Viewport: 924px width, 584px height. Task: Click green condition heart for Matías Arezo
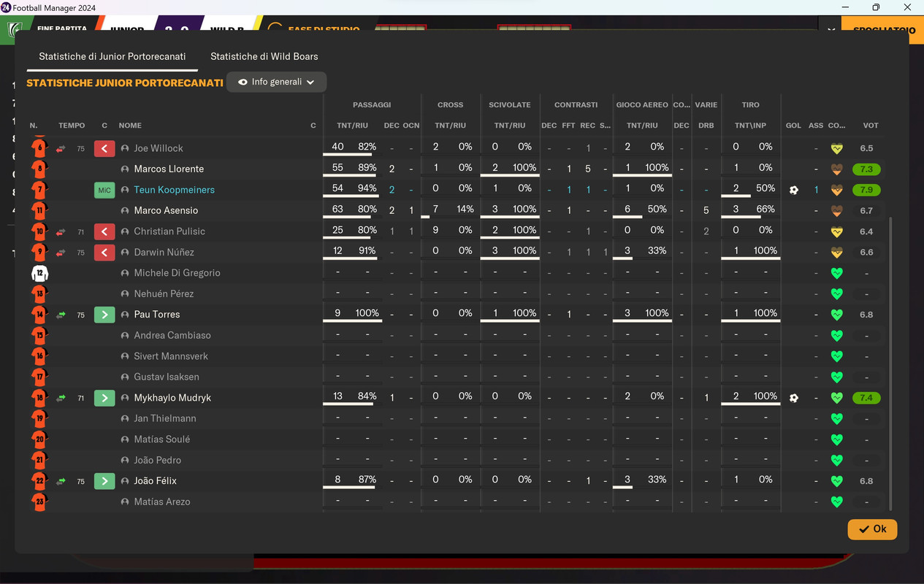837,502
